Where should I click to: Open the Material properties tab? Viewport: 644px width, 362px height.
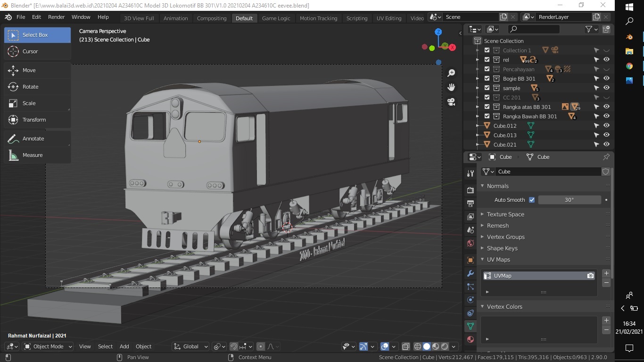pyautogui.click(x=470, y=339)
